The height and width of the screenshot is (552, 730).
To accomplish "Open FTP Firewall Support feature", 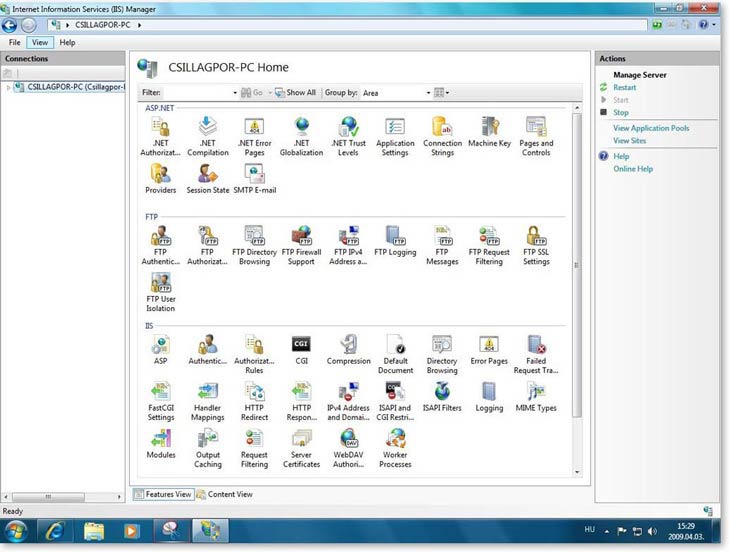I will coord(301,245).
